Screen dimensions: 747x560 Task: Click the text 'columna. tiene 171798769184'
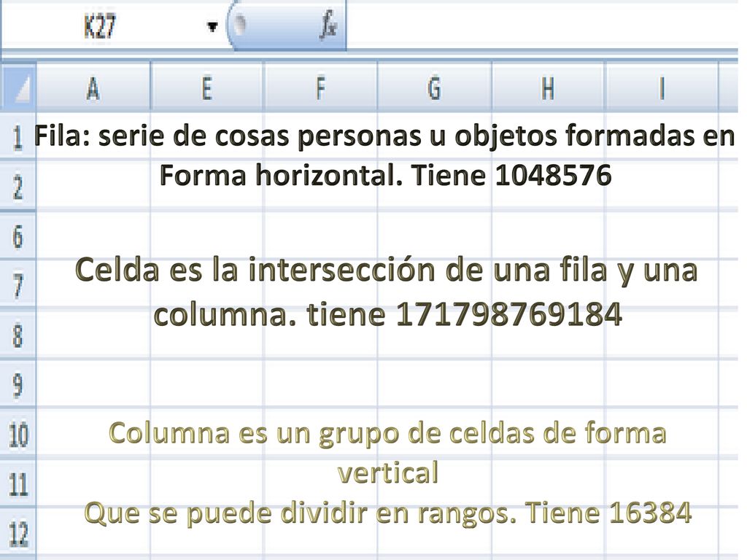(x=388, y=314)
